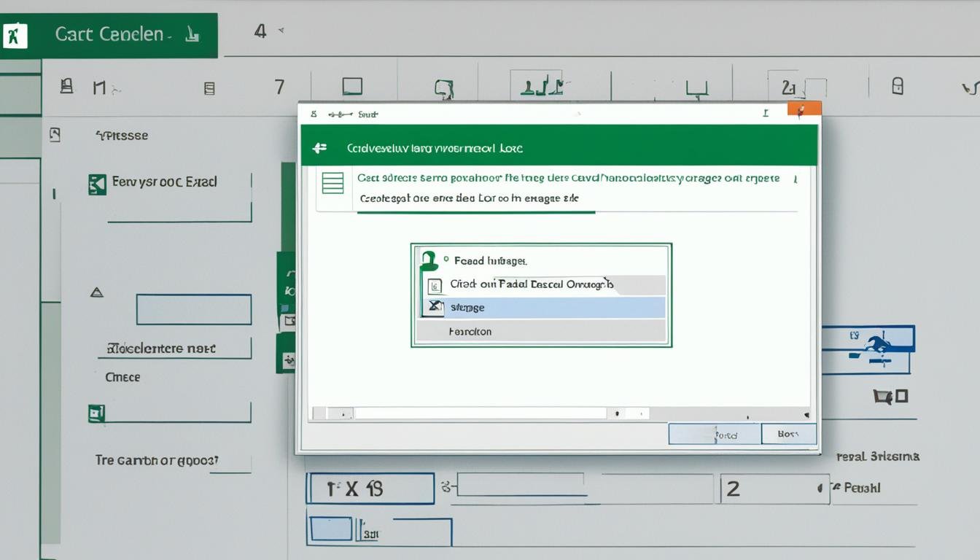Image resolution: width=980 pixels, height=560 pixels.
Task: Click the document icon beside 'Cfiad oui Padal'
Action: tap(435, 286)
